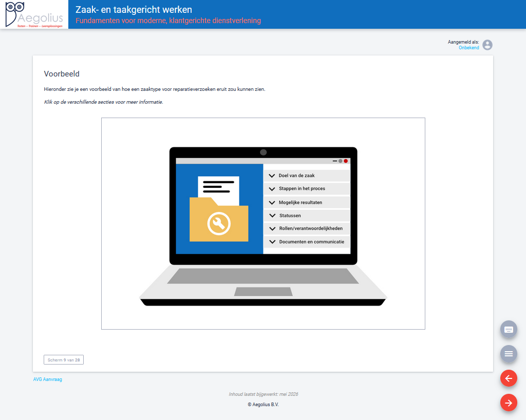Viewport: 526px width, 420px height.
Task: Open the 'AVG Aanvraag' link
Action: (48, 379)
